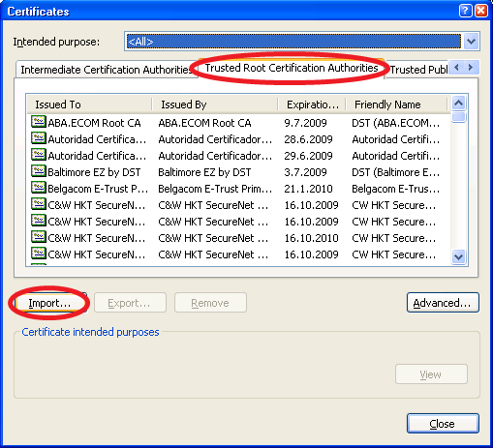This screenshot has height=448, width=493.
Task: Click the Remove button
Action: click(210, 303)
